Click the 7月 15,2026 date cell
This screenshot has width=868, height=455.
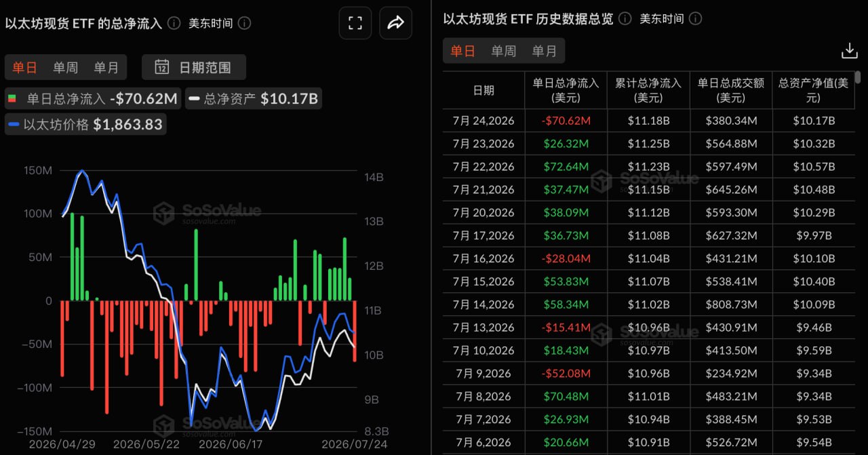(484, 281)
